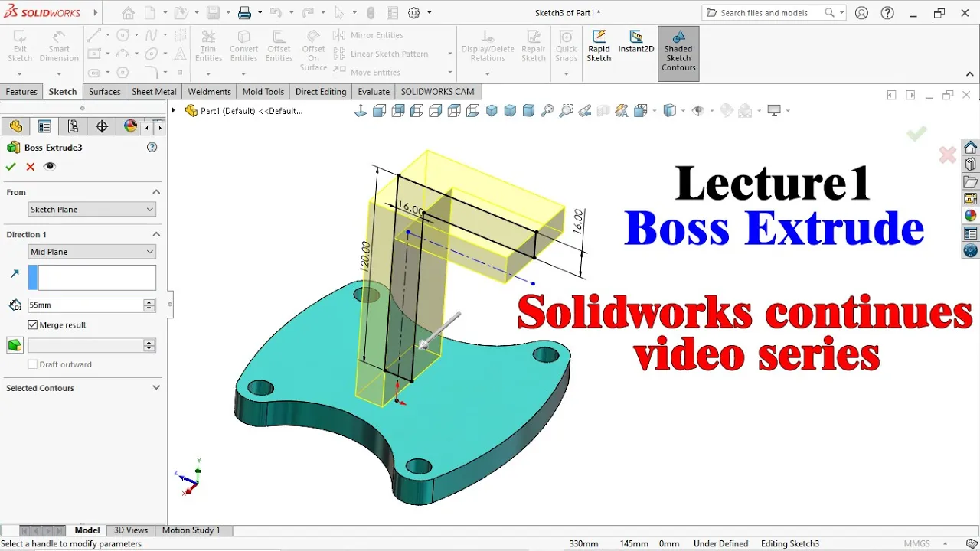This screenshot has height=551, width=980.
Task: Open the Sheet Metal tab
Action: pyautogui.click(x=154, y=91)
